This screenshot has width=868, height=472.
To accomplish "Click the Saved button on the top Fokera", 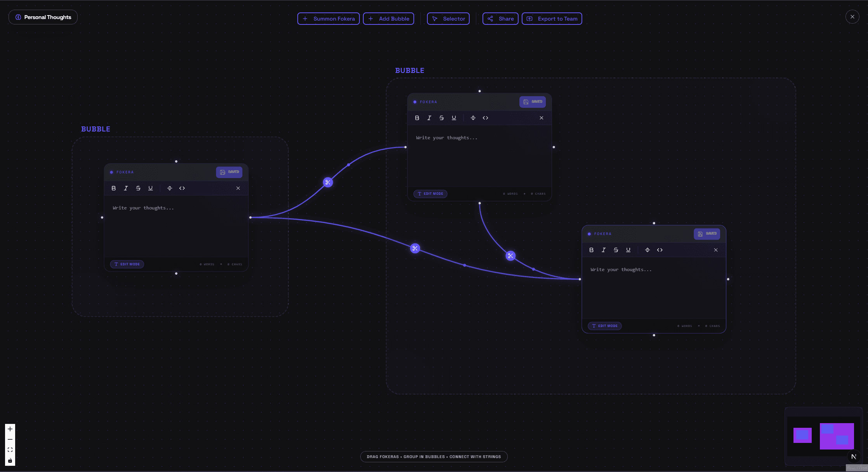I will tap(533, 102).
